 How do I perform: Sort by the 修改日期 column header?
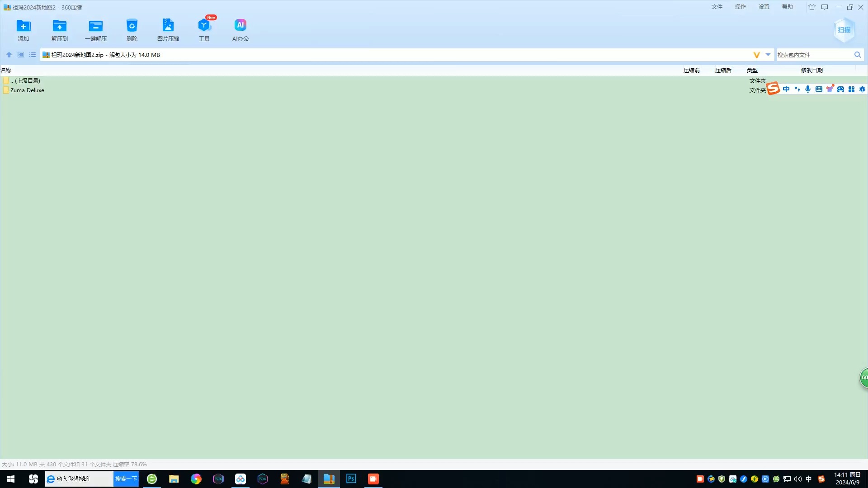pyautogui.click(x=812, y=70)
